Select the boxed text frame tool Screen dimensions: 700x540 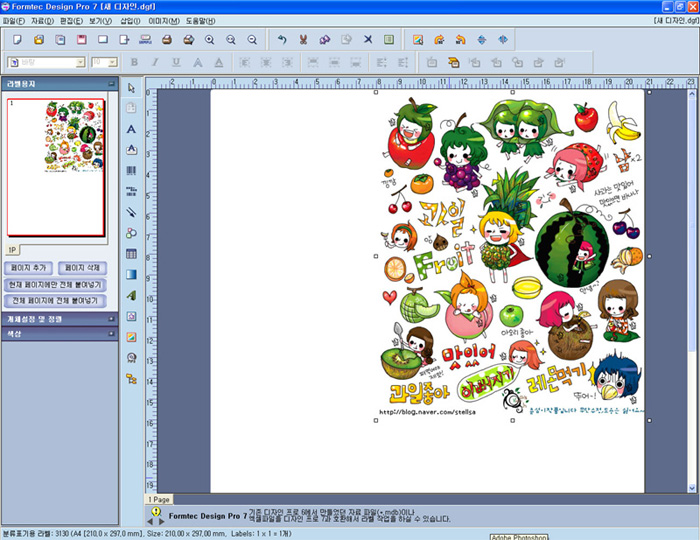pyautogui.click(x=131, y=150)
